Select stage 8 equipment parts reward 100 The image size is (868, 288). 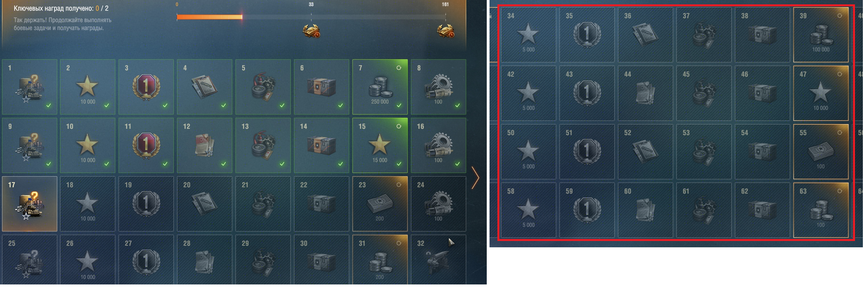coord(439,87)
